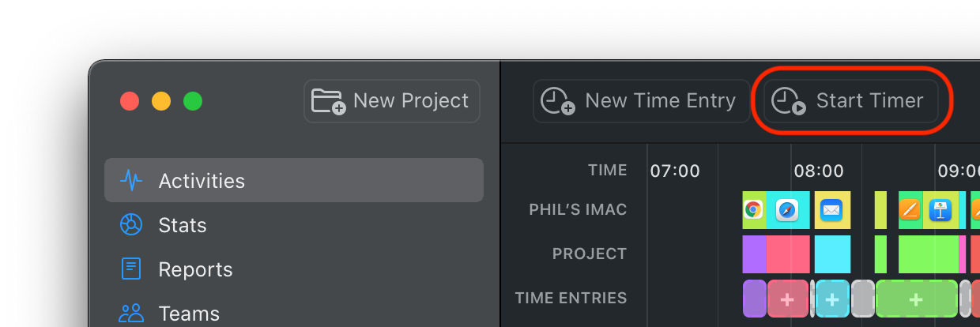Viewport: 980px width, 327px height.
Task: Click the 08:00 time marker
Action: (818, 171)
